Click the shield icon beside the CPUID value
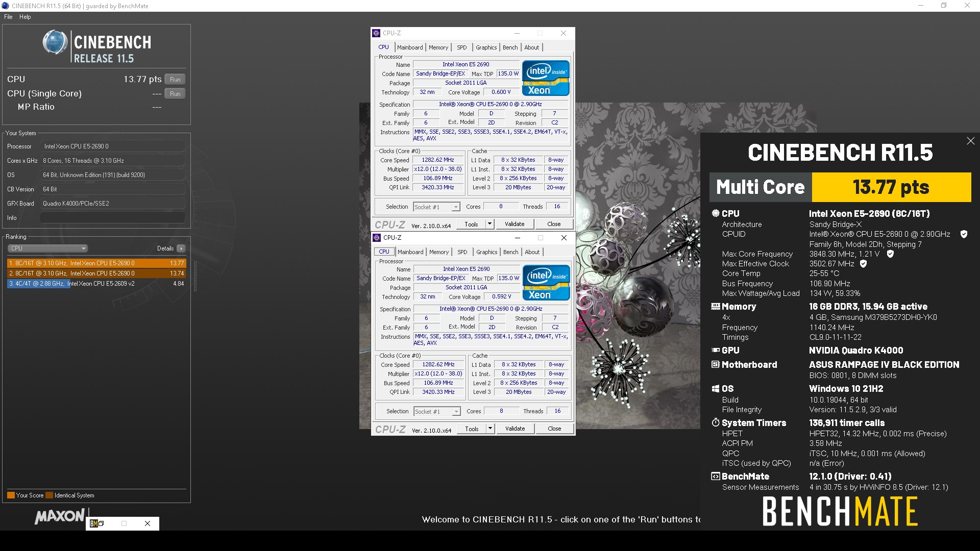 click(964, 234)
